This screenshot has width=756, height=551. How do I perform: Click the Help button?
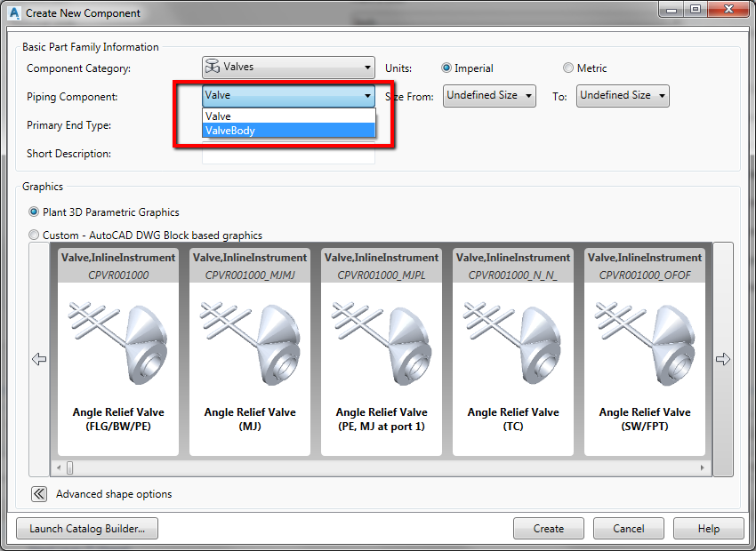pos(709,529)
